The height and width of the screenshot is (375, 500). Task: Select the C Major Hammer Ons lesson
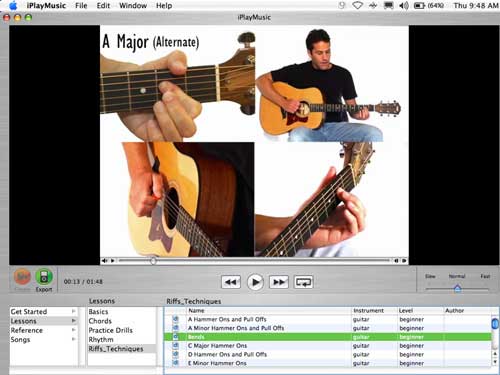tap(328, 346)
